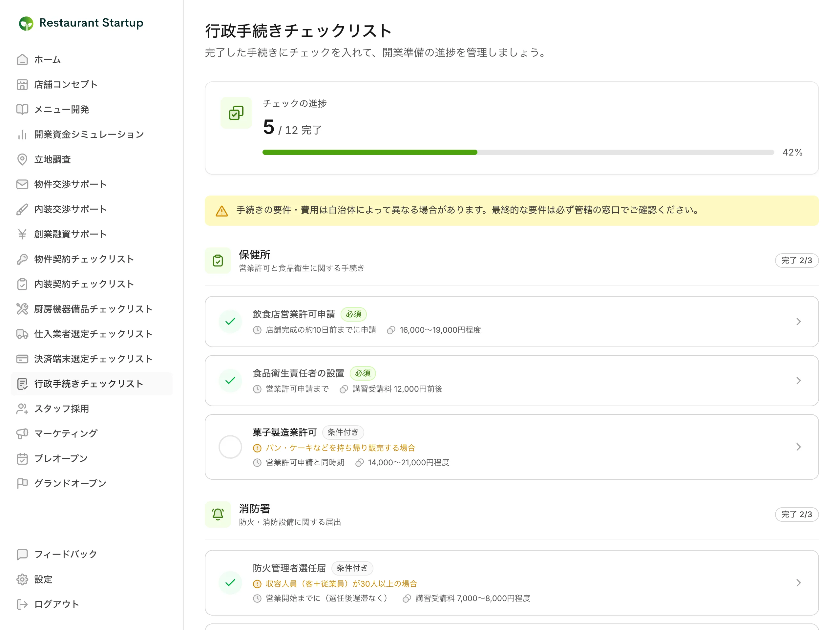The height and width of the screenshot is (630, 840).
Task: Expand the 食品衛生責任者の設置 row chevron
Action: [x=798, y=381]
